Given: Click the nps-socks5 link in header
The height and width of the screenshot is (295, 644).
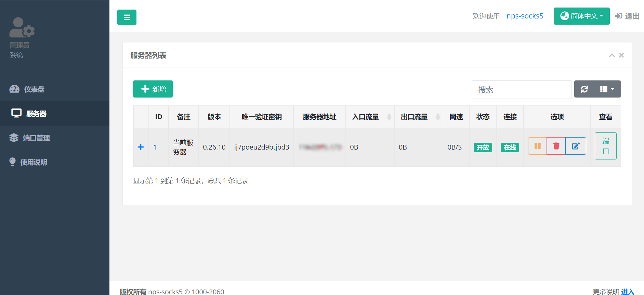Looking at the screenshot, I should click(x=525, y=16).
